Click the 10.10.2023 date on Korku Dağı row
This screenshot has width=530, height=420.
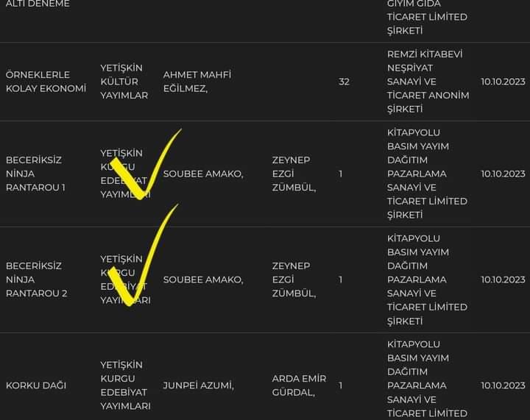[x=503, y=385]
